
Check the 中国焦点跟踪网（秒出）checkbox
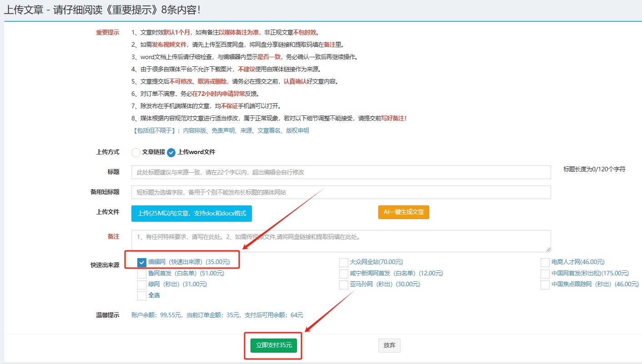tap(545, 284)
